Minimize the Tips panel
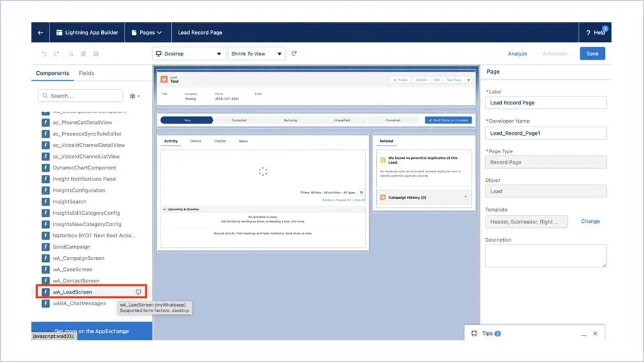644x362 pixels. click(584, 334)
